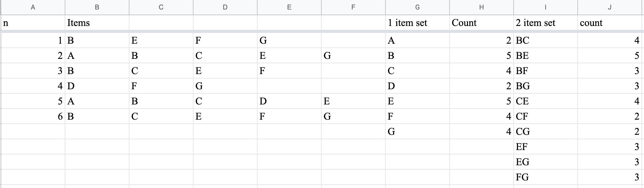Select column J header
The width and height of the screenshot is (644, 188).
pos(610,7)
